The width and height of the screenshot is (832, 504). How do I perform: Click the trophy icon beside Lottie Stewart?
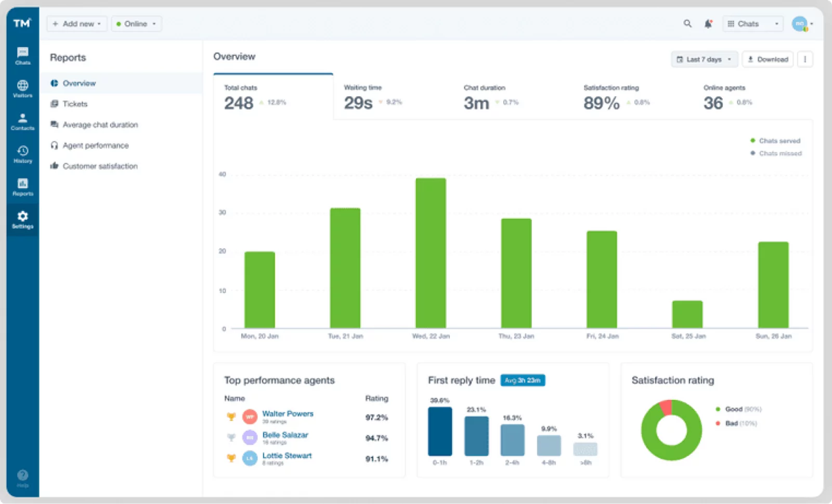coord(231,458)
